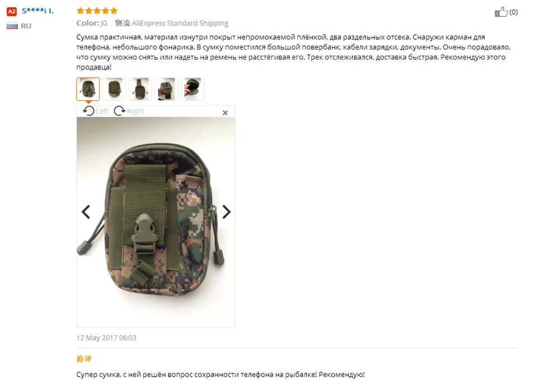
Task: Open the second review photo thumbnail
Action: coord(114,89)
